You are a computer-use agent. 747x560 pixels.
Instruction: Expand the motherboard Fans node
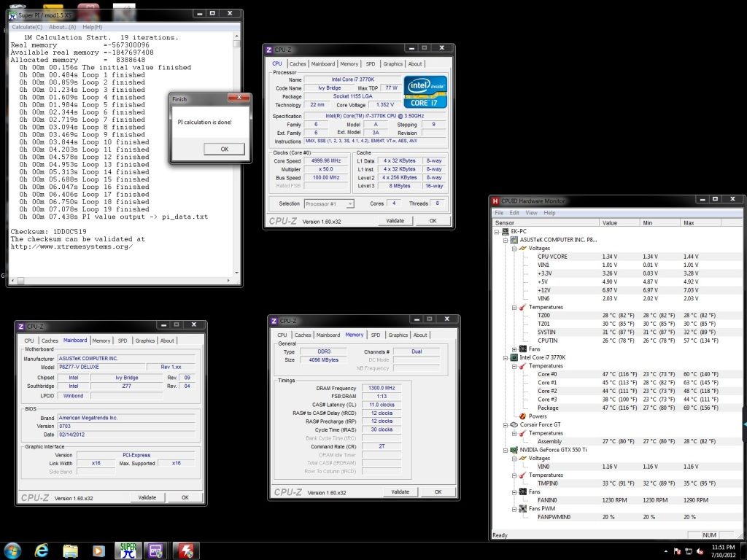point(514,349)
